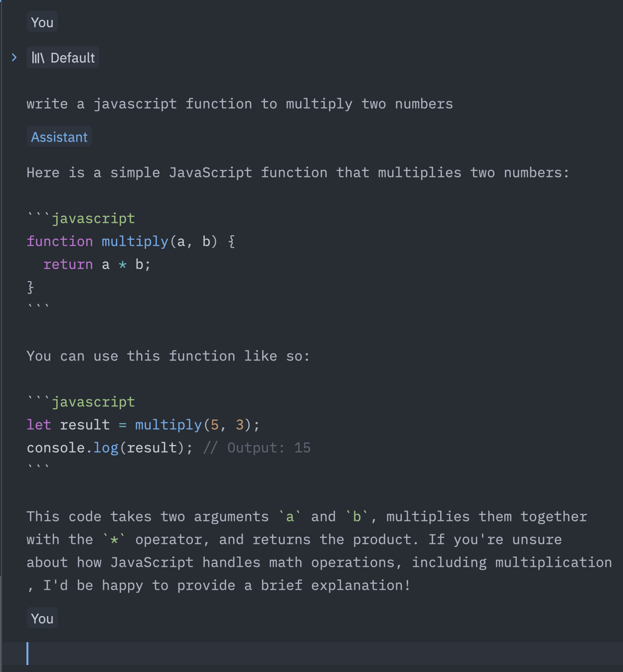Click the word function in the multiply definition

(60, 241)
